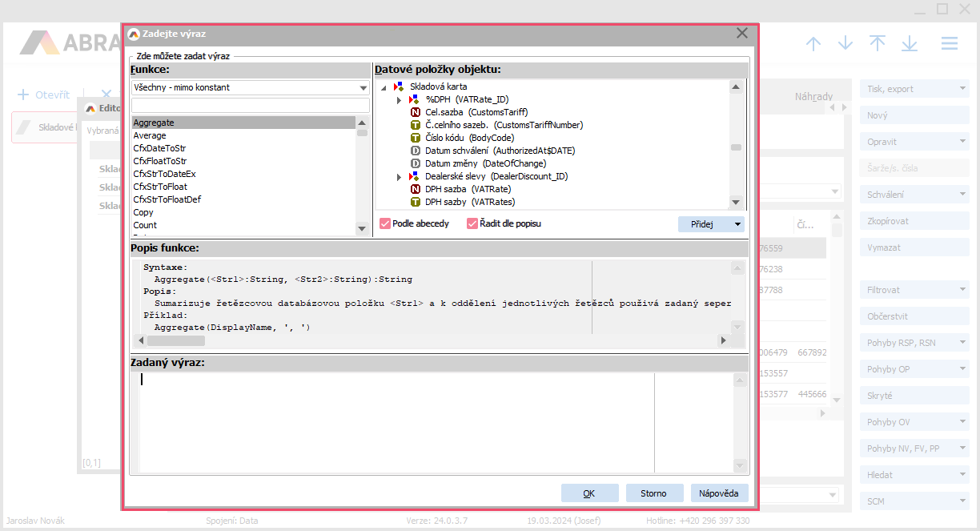Screen dimensions: 980x531
Task: Confirm the expression with OK
Action: (589, 493)
